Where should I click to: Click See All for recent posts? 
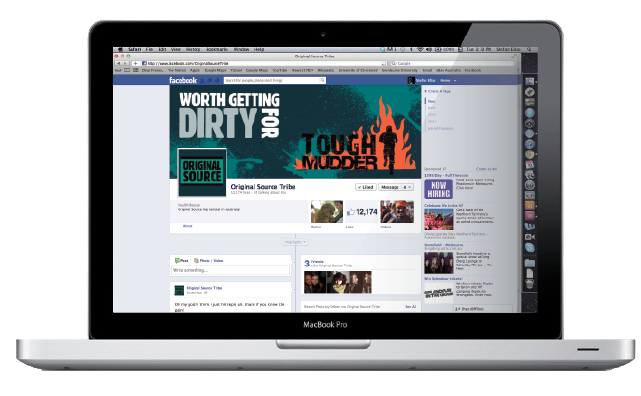[410, 307]
